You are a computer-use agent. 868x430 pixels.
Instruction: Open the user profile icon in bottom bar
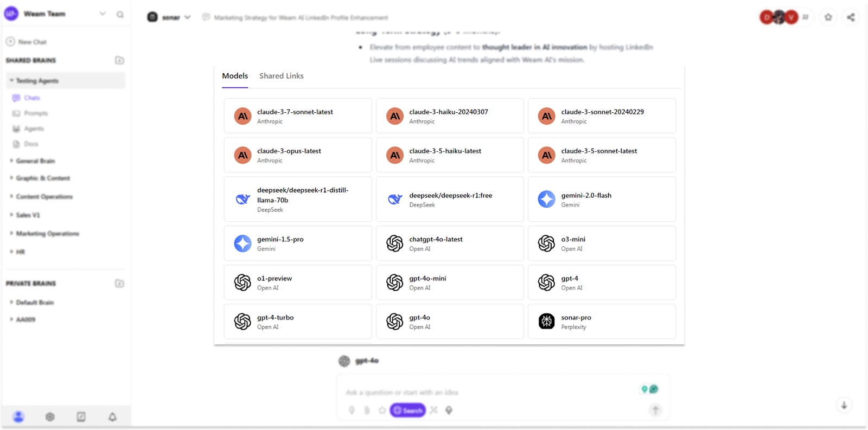(x=18, y=416)
